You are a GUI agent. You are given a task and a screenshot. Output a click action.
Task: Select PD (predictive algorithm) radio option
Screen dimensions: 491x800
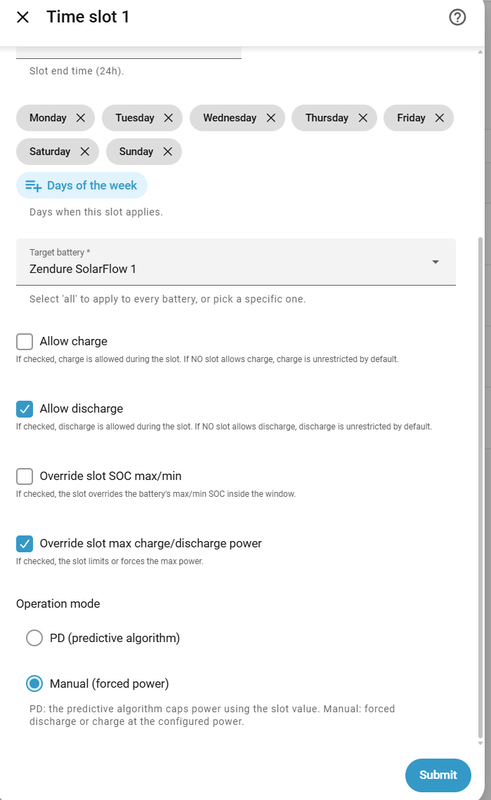point(34,638)
